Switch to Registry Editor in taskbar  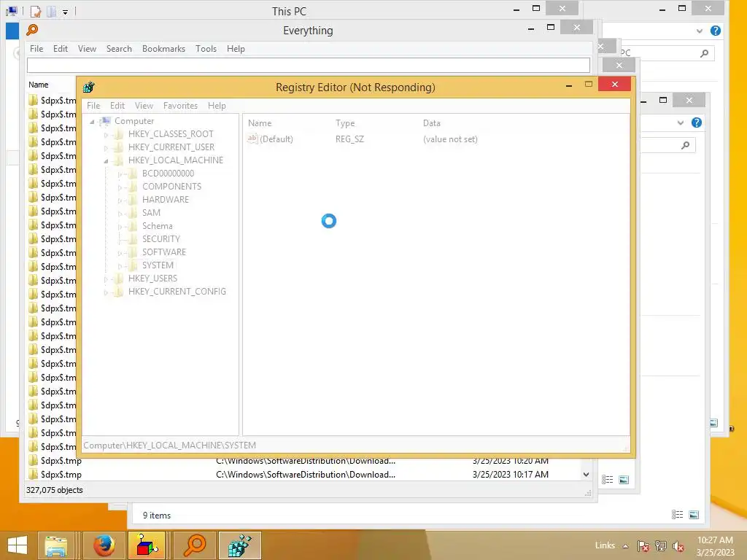[x=239, y=545]
